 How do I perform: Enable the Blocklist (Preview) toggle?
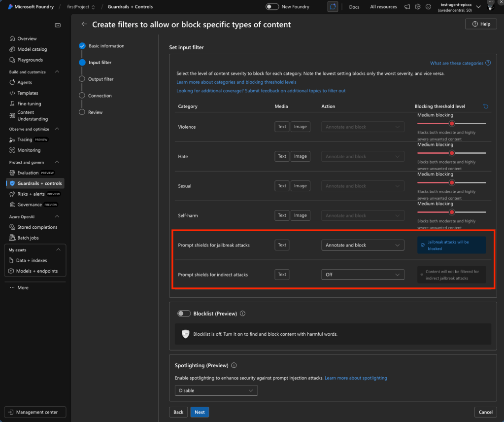[184, 314]
